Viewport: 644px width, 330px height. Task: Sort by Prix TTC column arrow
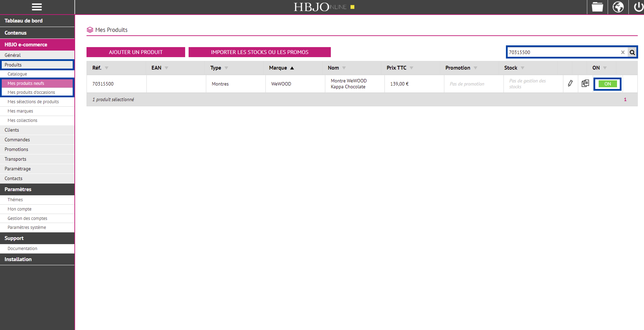pyautogui.click(x=411, y=68)
